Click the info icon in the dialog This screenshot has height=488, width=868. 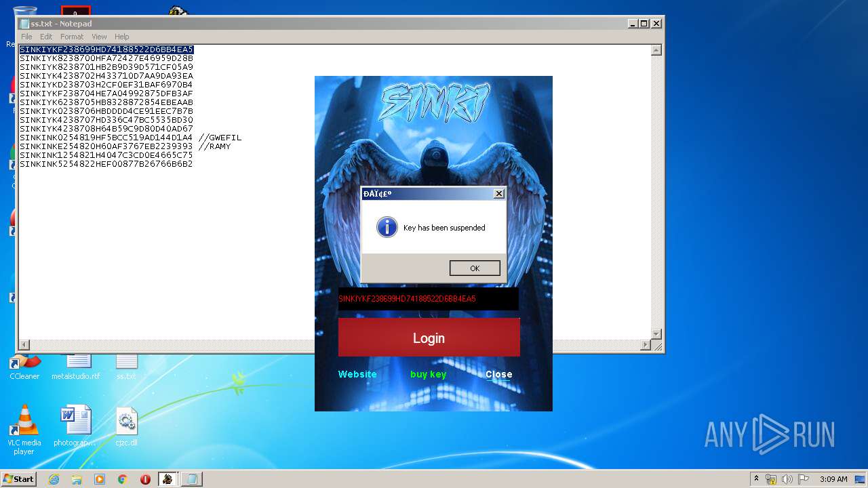coord(387,227)
